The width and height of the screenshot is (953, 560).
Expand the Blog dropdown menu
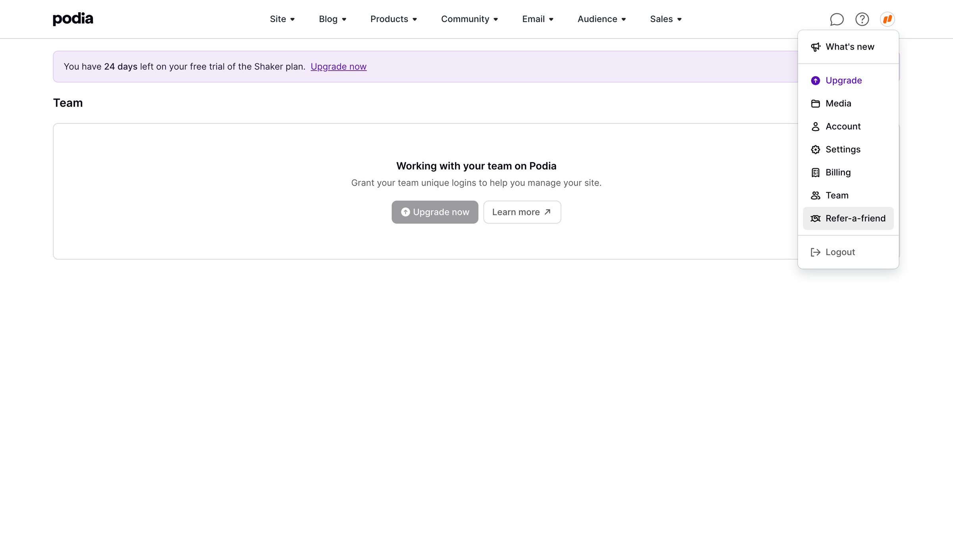click(333, 19)
